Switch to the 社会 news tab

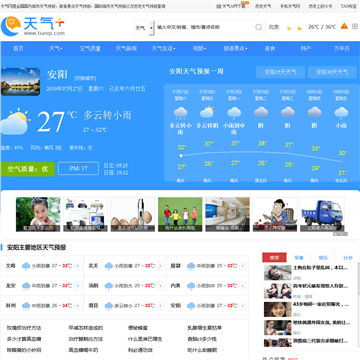pyautogui.click(x=348, y=258)
